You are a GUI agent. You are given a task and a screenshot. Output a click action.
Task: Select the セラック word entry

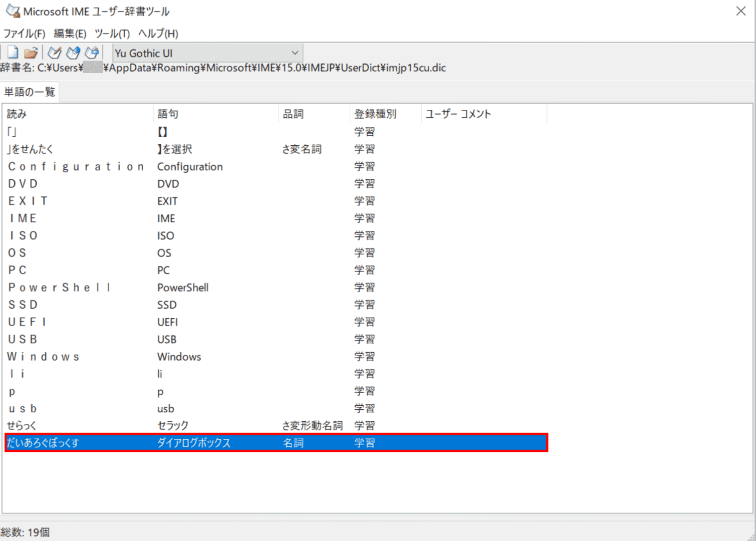point(276,426)
